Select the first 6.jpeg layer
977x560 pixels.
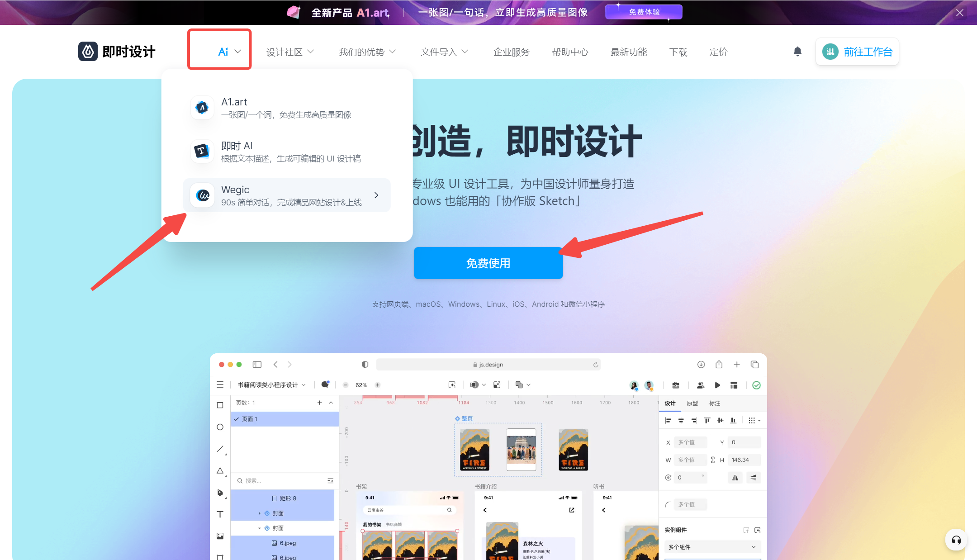click(284, 543)
